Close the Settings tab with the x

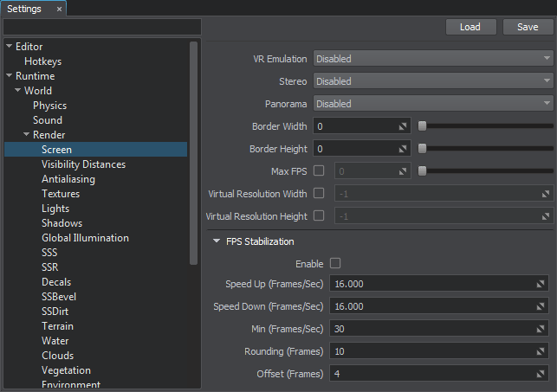59,9
